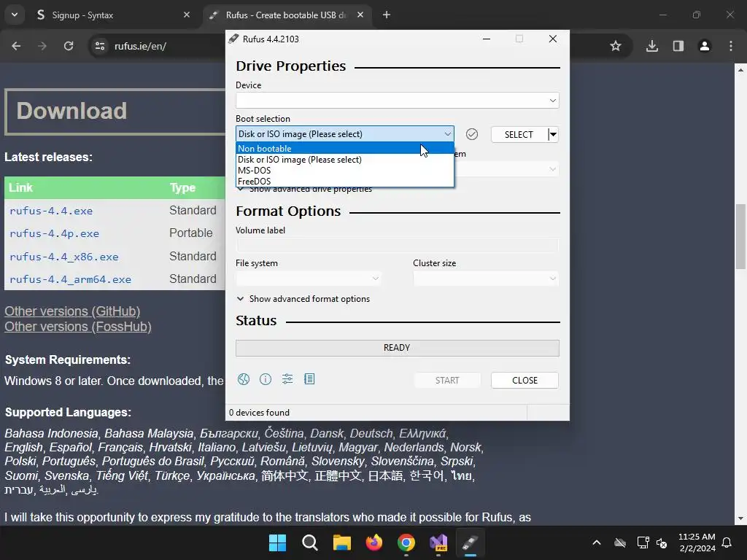Open the Device dropdown
Viewport: 747px width, 560px height.
pyautogui.click(x=398, y=101)
